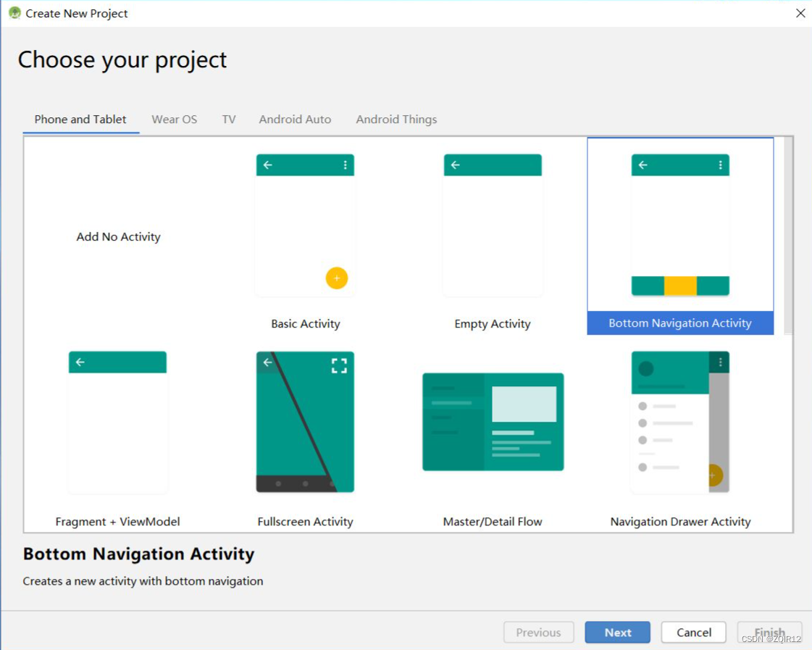
Task: Click the overflow dots in Navigation Drawer preview
Action: [720, 362]
